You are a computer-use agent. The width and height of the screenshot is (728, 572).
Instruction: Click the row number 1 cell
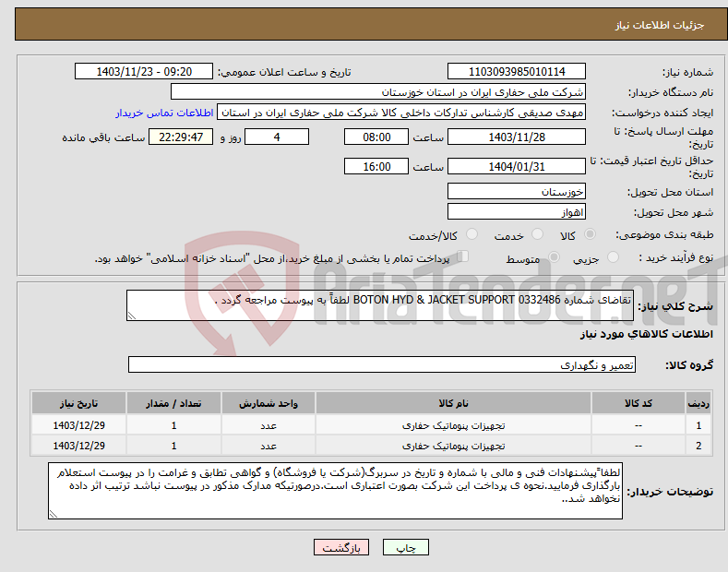pos(698,425)
